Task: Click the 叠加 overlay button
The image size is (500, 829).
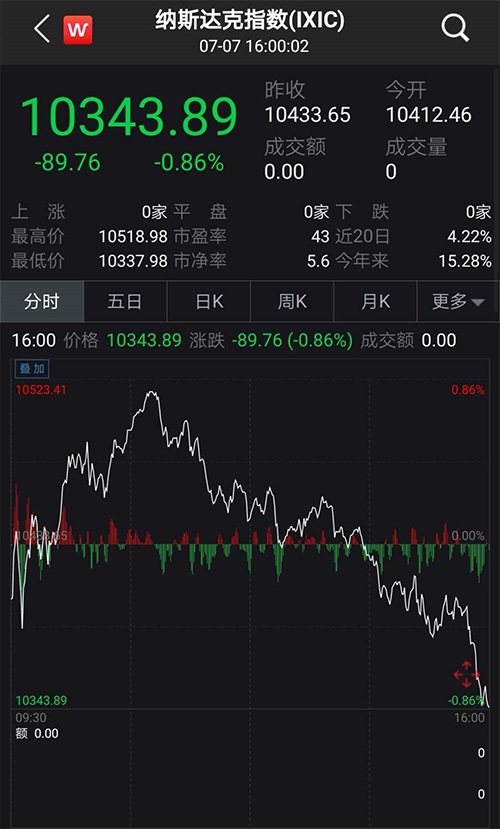Action: 32,369
